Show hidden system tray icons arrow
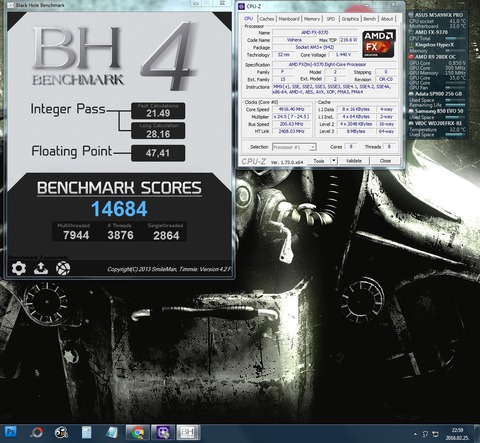Viewport: 480px width, 443px height. click(x=415, y=434)
